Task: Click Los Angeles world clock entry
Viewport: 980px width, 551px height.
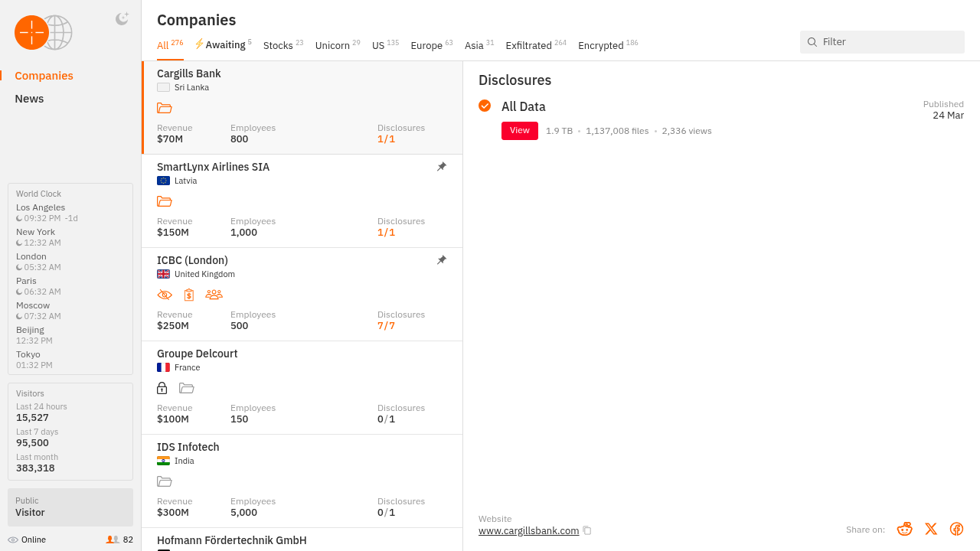Action: click(47, 213)
